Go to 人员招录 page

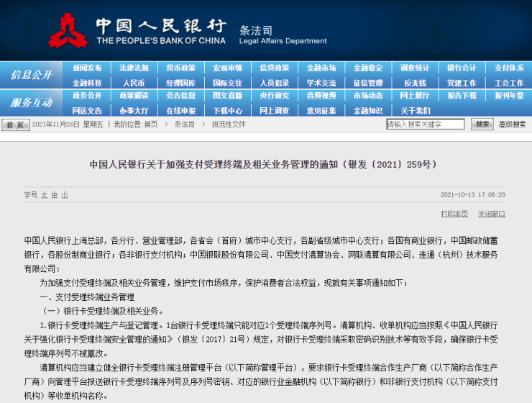pyautogui.click(x=275, y=83)
